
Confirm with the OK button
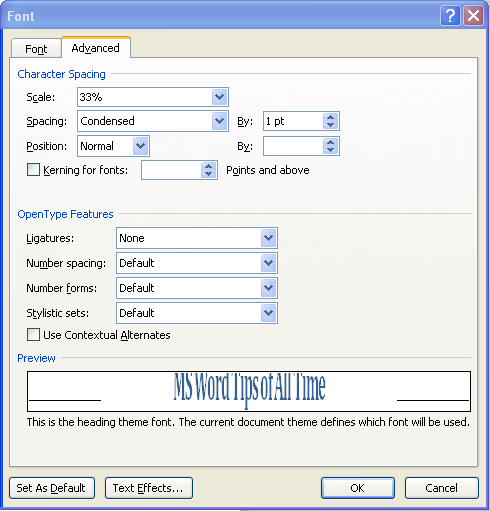tap(358, 488)
